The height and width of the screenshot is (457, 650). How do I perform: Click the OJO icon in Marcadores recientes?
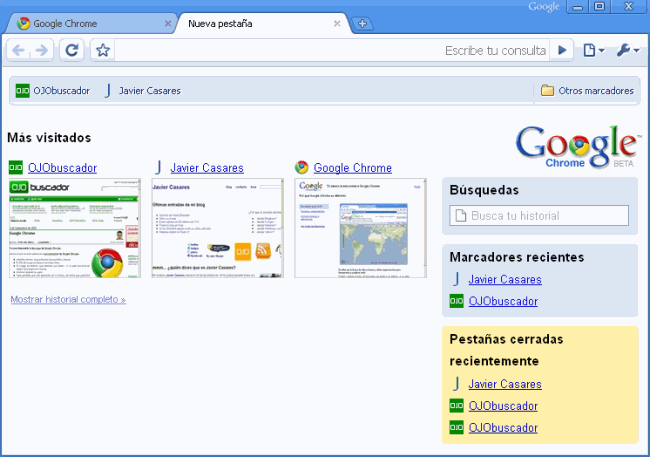click(x=456, y=301)
